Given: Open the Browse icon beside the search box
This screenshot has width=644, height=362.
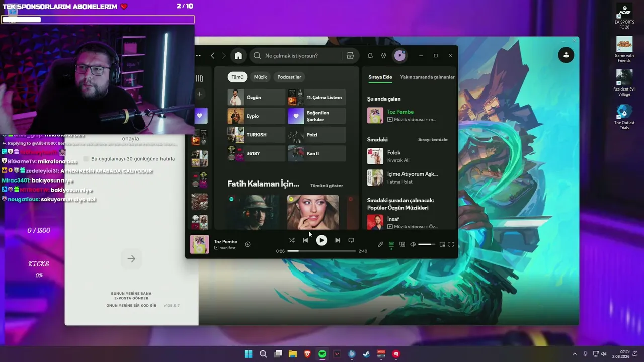Looking at the screenshot, I should 350,56.
